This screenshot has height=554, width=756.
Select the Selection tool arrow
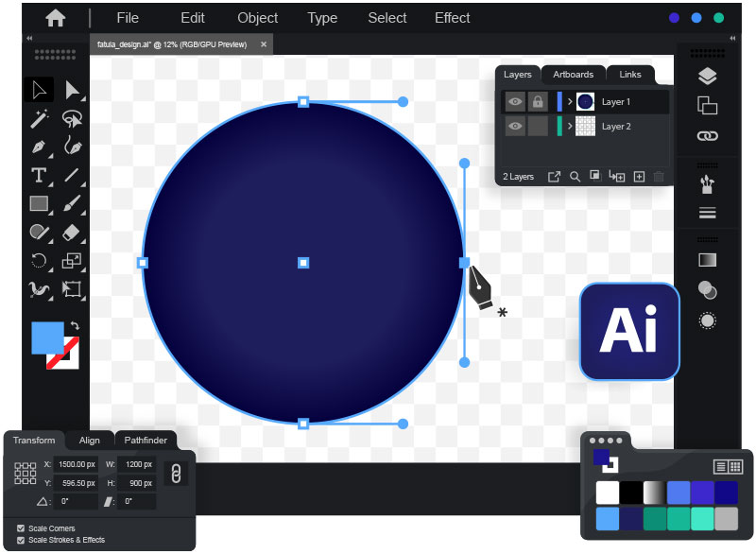39,90
